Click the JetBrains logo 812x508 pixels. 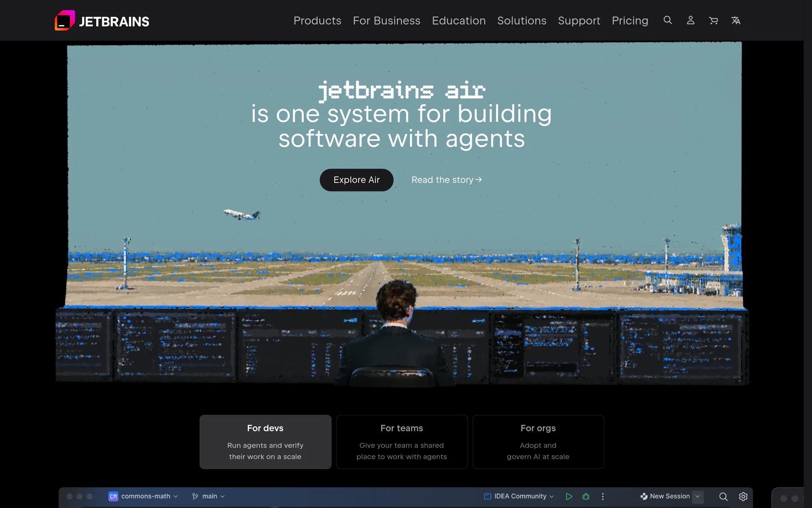(102, 21)
